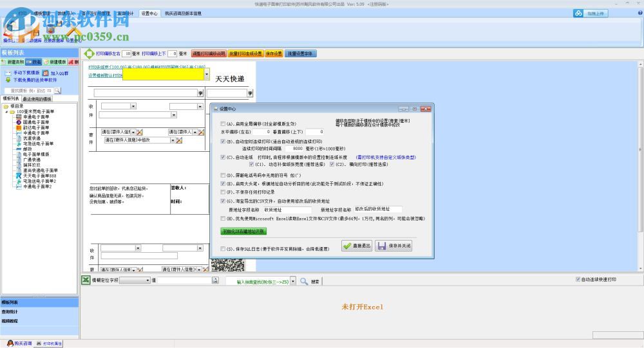Open the yellow default printer dropdown
The width and height of the screenshot is (644, 348).
207,74
